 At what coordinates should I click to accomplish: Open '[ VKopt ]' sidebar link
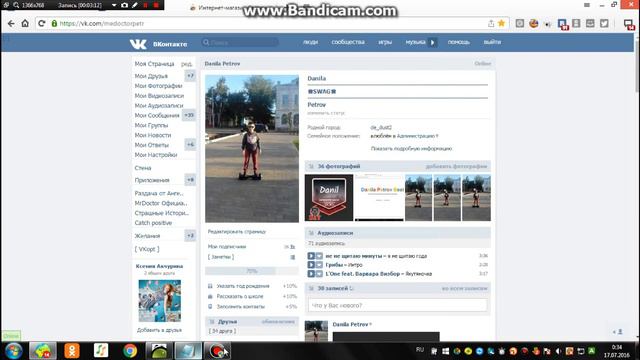[x=147, y=249]
